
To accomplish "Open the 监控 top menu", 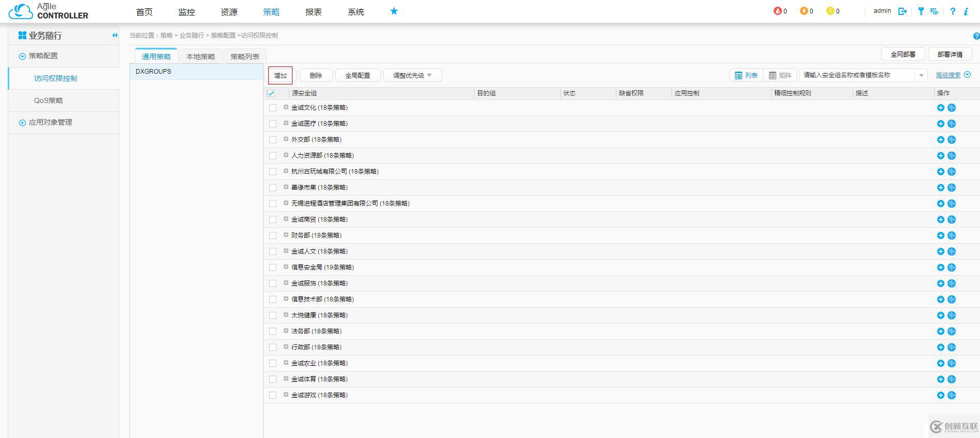I will click(x=187, y=12).
